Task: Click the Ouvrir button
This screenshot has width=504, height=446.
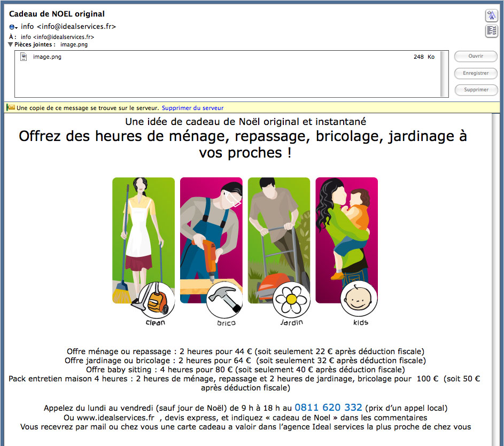Action: point(476,56)
